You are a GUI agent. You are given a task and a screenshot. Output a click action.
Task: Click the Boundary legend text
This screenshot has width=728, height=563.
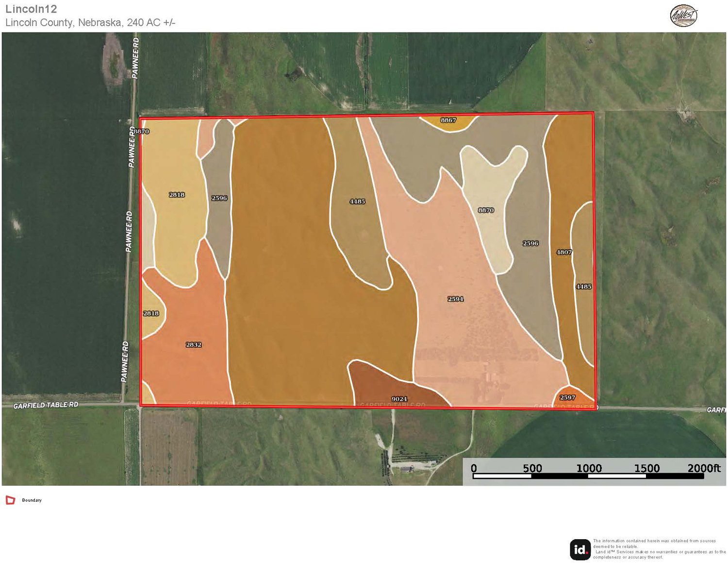pyautogui.click(x=32, y=500)
